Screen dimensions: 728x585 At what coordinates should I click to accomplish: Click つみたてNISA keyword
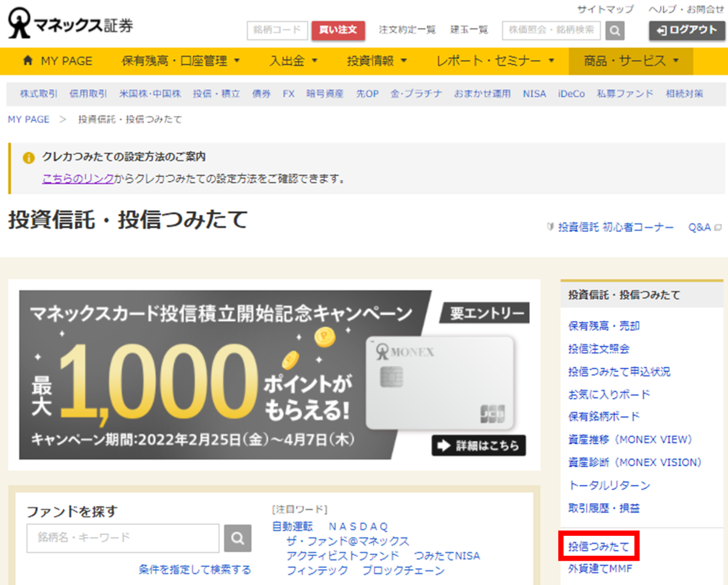pos(447,556)
